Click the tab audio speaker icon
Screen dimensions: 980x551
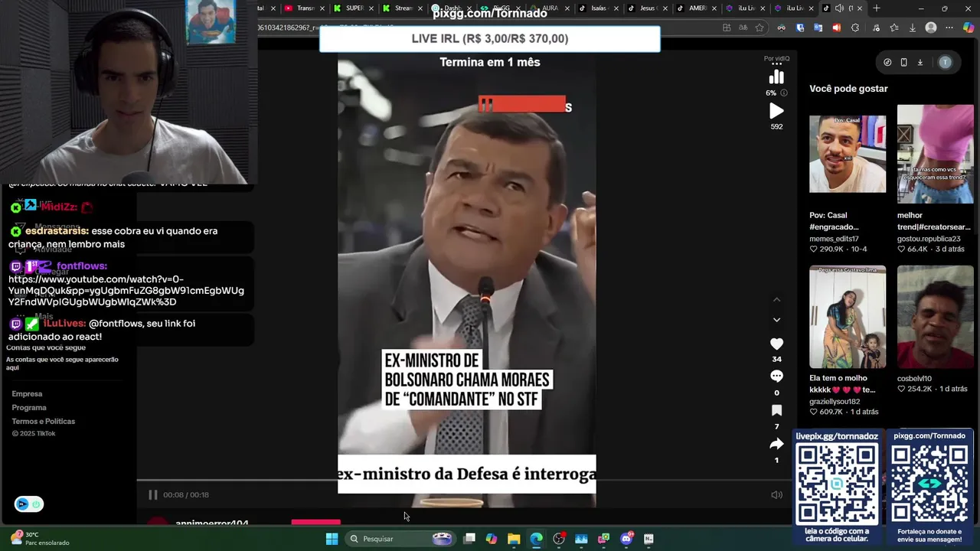point(839,8)
